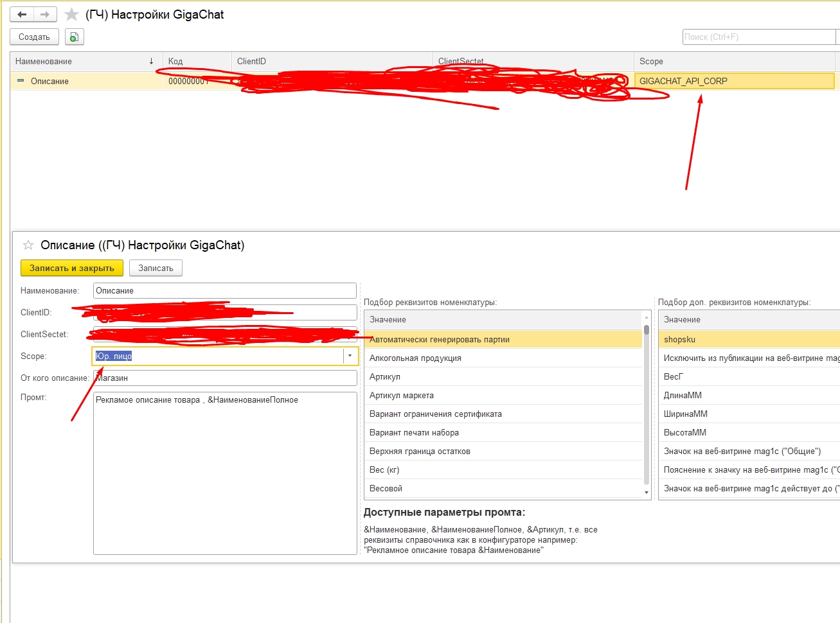Select the Вес (кг) row

(x=503, y=469)
